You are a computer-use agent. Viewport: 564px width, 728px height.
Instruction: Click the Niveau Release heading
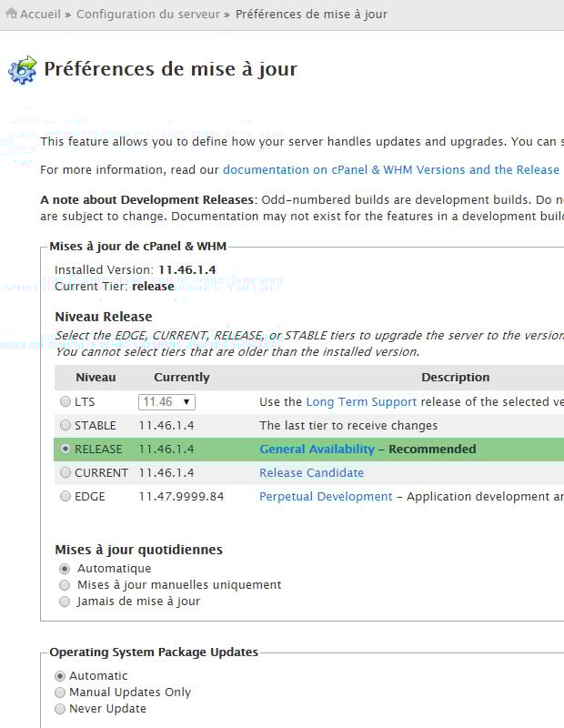[104, 317]
